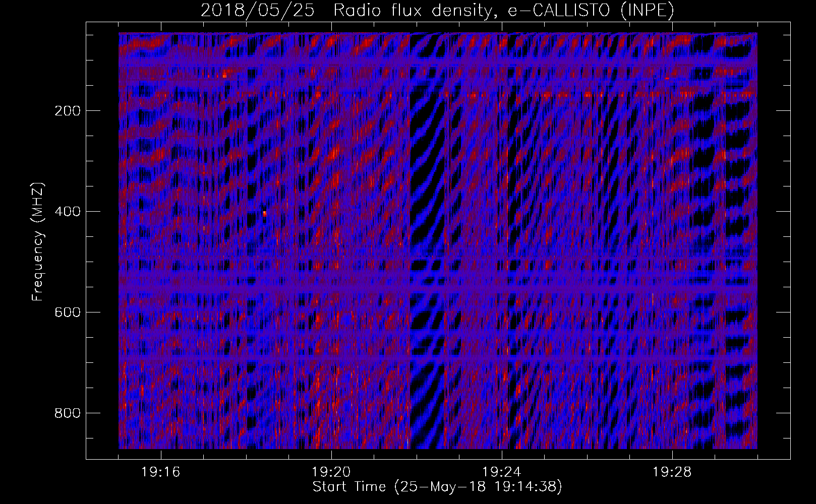The image size is (816, 504).
Task: Click the 19:24 time tick label
Action: (502, 472)
